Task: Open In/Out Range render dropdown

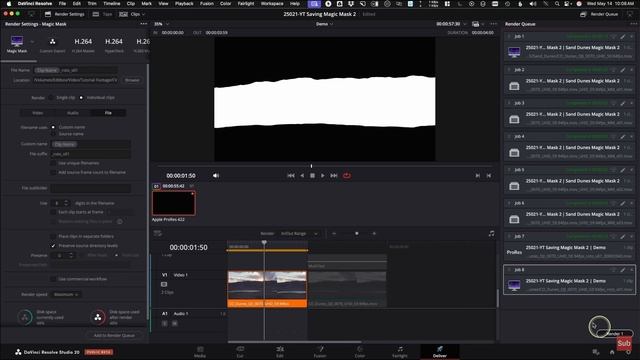Action: 299,233
